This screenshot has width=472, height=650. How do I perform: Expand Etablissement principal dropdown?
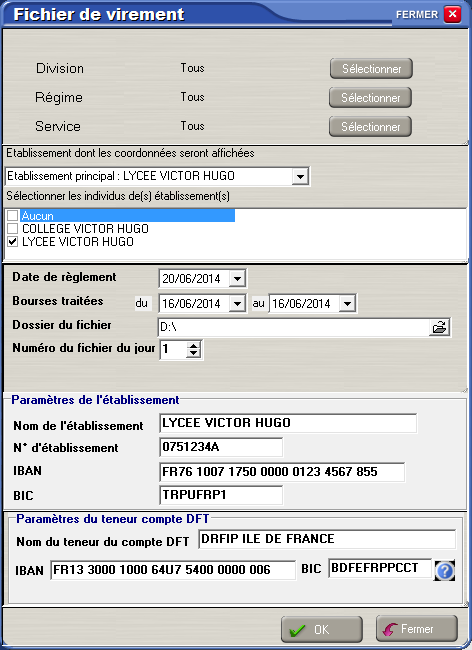300,177
